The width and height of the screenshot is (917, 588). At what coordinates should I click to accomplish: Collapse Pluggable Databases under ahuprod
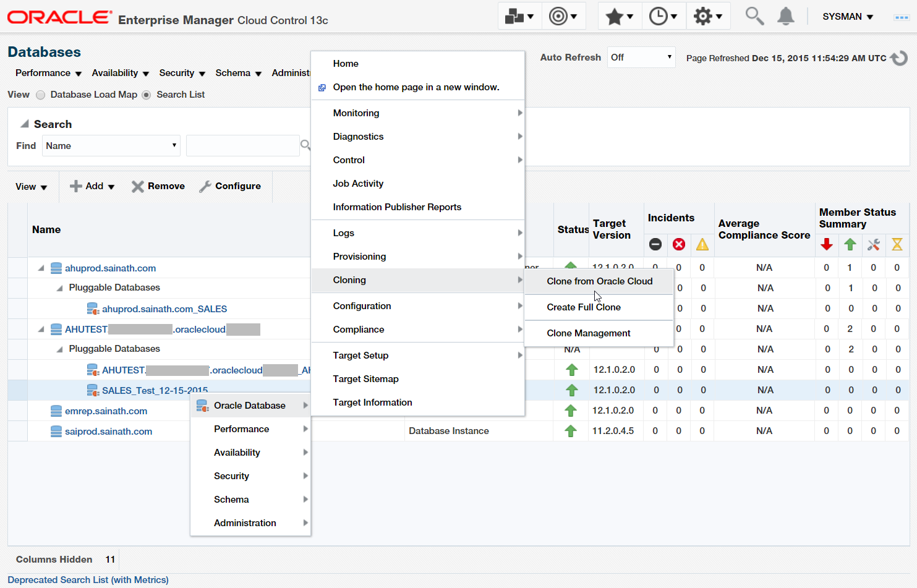(x=59, y=288)
